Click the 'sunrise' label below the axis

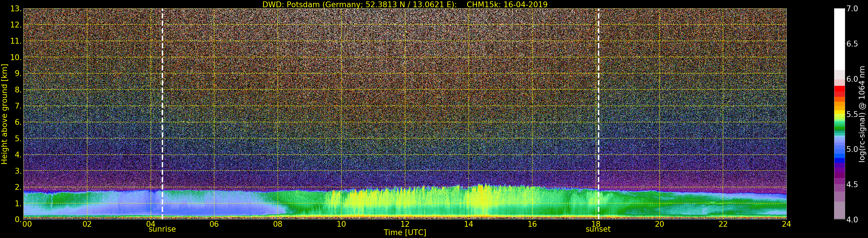click(x=162, y=229)
